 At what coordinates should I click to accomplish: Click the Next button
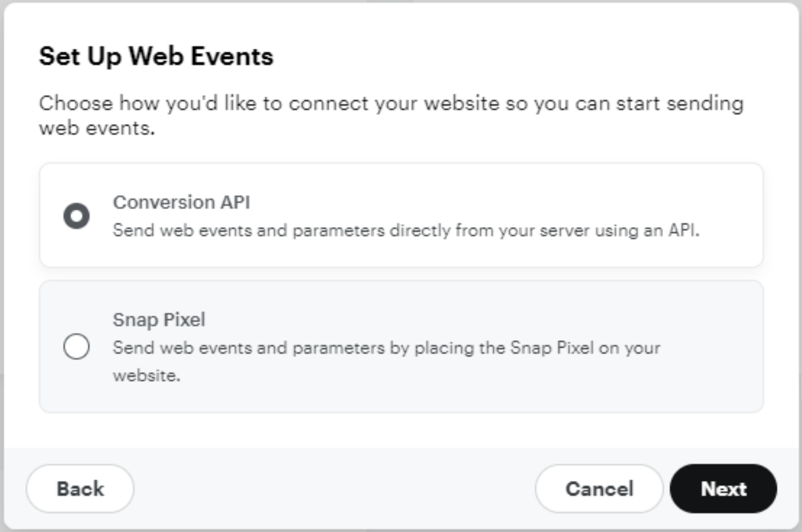(723, 489)
